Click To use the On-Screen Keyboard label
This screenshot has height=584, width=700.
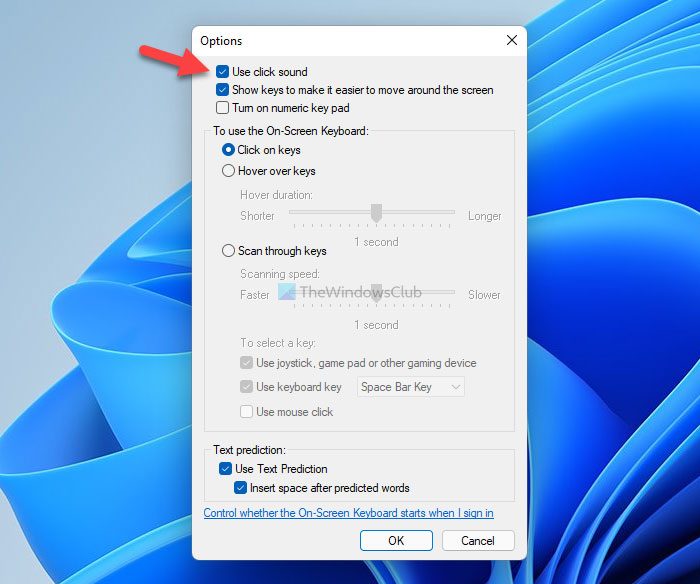(291, 131)
